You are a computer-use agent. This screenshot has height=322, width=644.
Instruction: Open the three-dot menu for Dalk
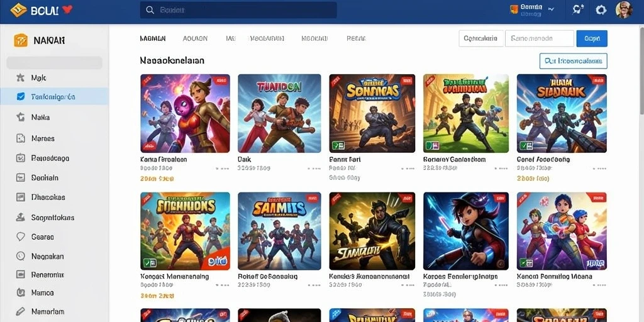314,169
